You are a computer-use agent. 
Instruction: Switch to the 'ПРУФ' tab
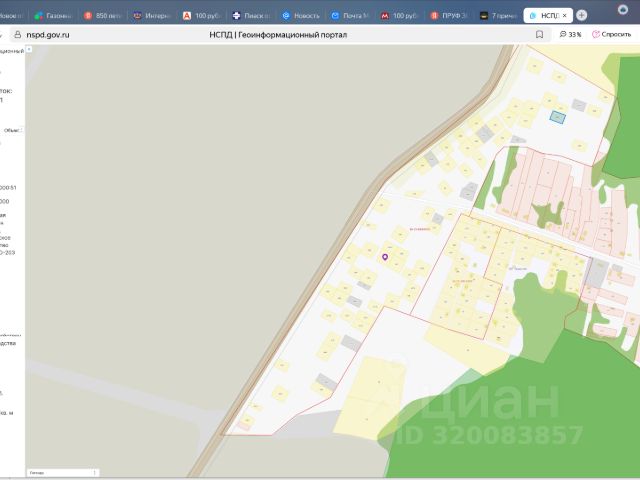[x=449, y=16]
